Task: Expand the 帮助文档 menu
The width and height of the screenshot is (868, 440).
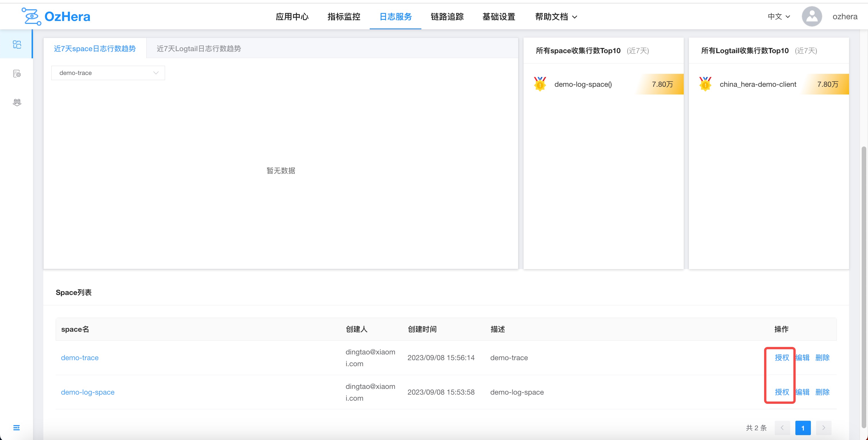Action: (556, 17)
